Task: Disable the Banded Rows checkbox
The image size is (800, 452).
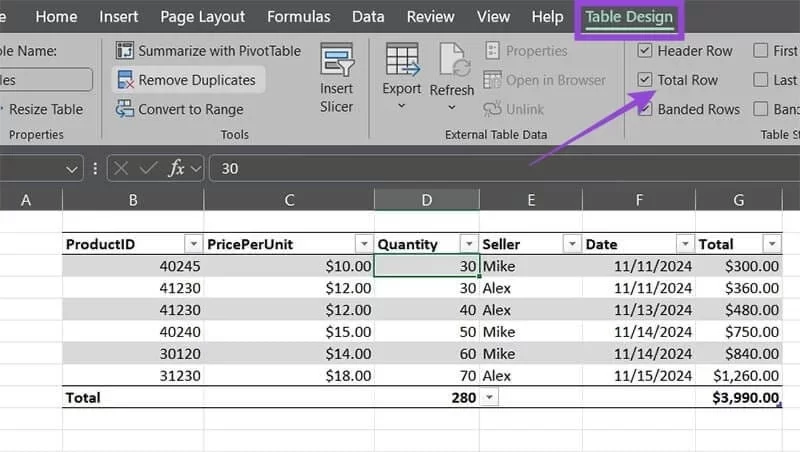Action: (x=646, y=109)
